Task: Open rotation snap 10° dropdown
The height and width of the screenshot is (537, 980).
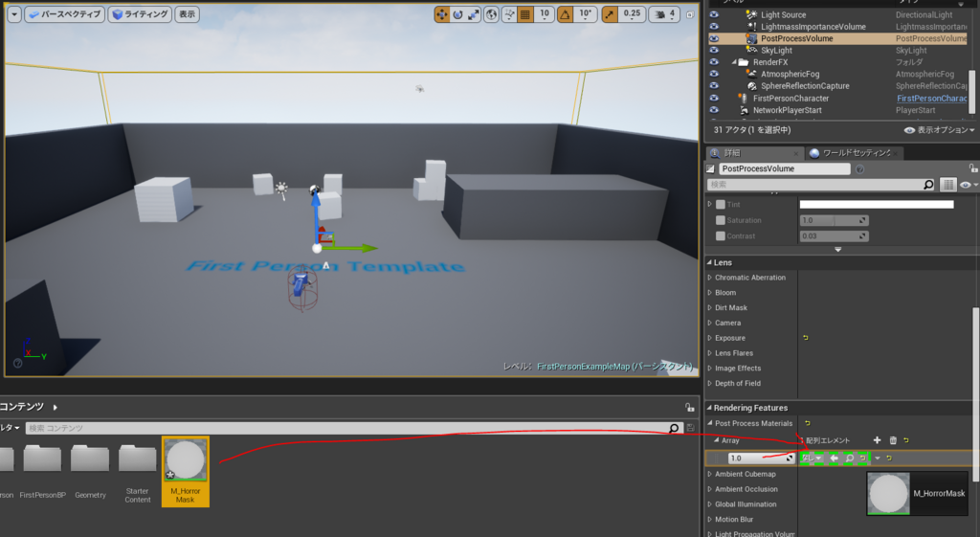Action: 585,14
